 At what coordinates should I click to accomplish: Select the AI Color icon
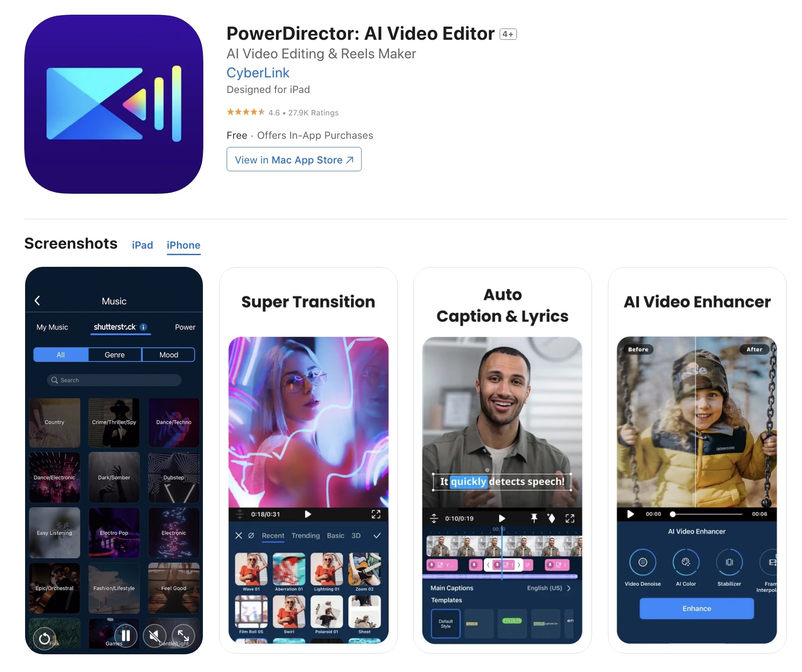pos(686,562)
